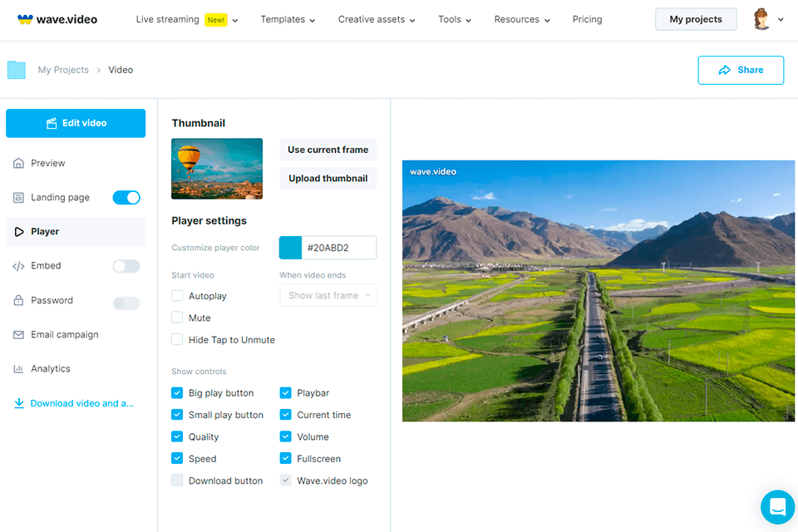Uncheck the Quality checkbox
Image resolution: width=798 pixels, height=532 pixels.
tap(177, 436)
